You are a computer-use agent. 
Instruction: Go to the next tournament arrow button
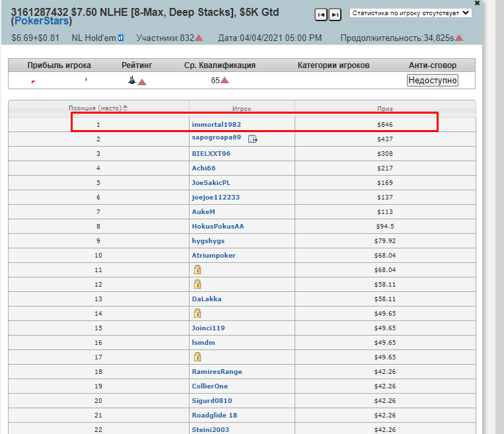tap(335, 15)
